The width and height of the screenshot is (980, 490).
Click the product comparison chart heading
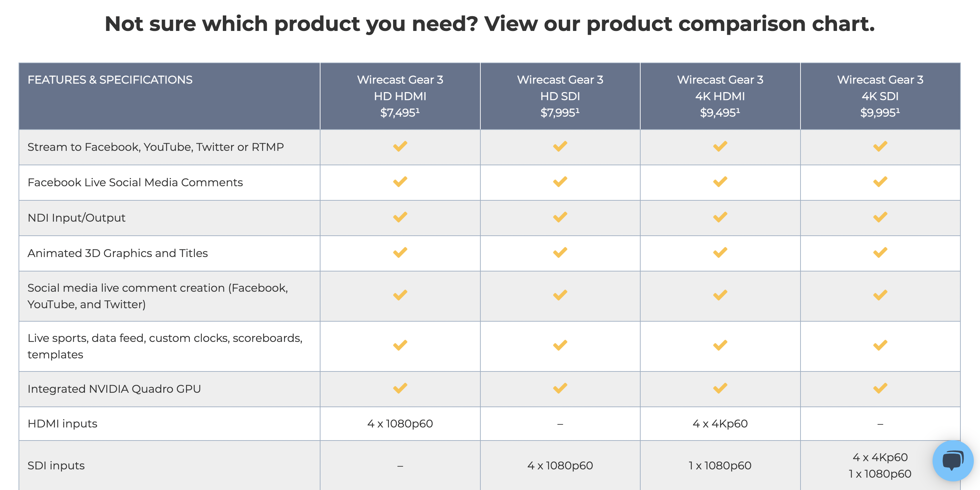click(490, 24)
